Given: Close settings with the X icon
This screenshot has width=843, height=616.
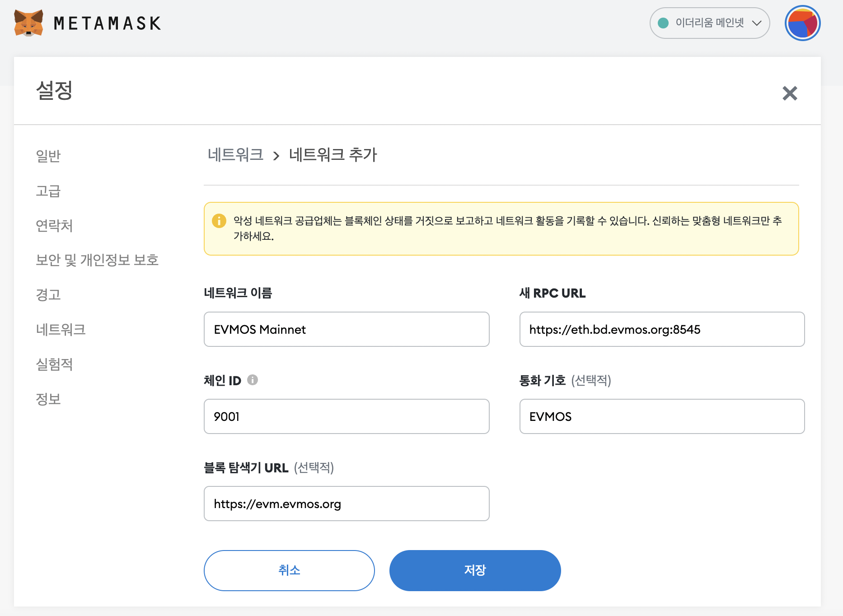Looking at the screenshot, I should point(790,93).
